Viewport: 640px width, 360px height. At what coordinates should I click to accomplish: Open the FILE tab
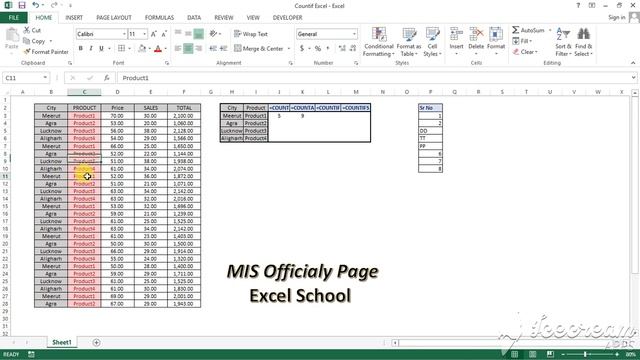tap(13, 18)
